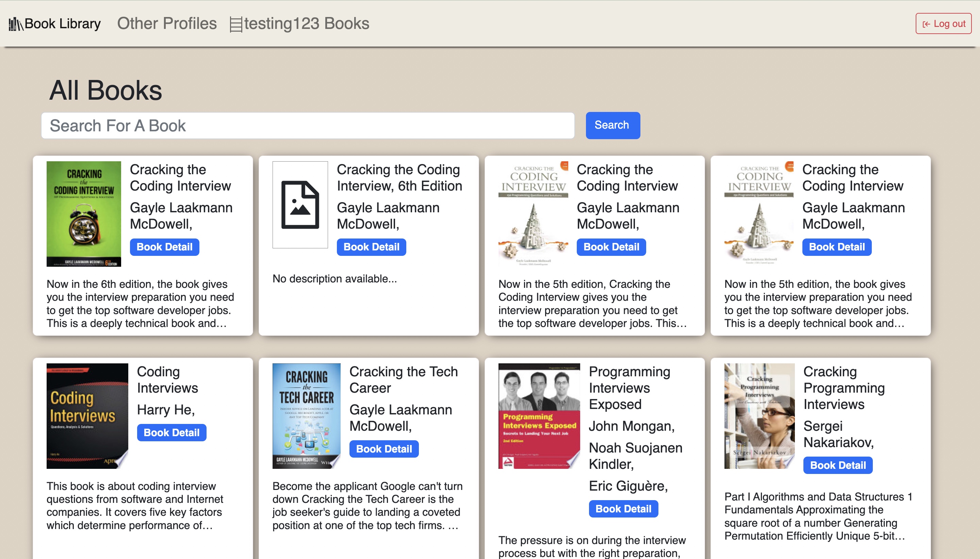
Task: Click the Coding Interviews black cover thumbnail
Action: (87, 416)
